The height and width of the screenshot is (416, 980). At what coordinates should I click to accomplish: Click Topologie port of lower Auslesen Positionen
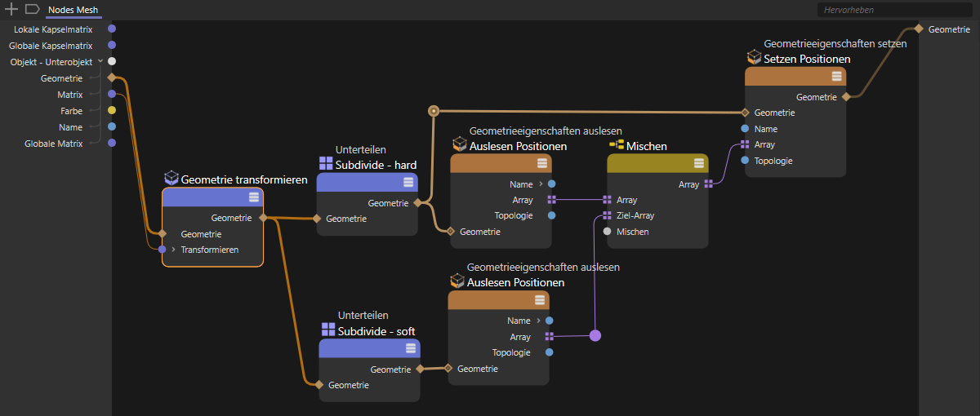click(550, 352)
